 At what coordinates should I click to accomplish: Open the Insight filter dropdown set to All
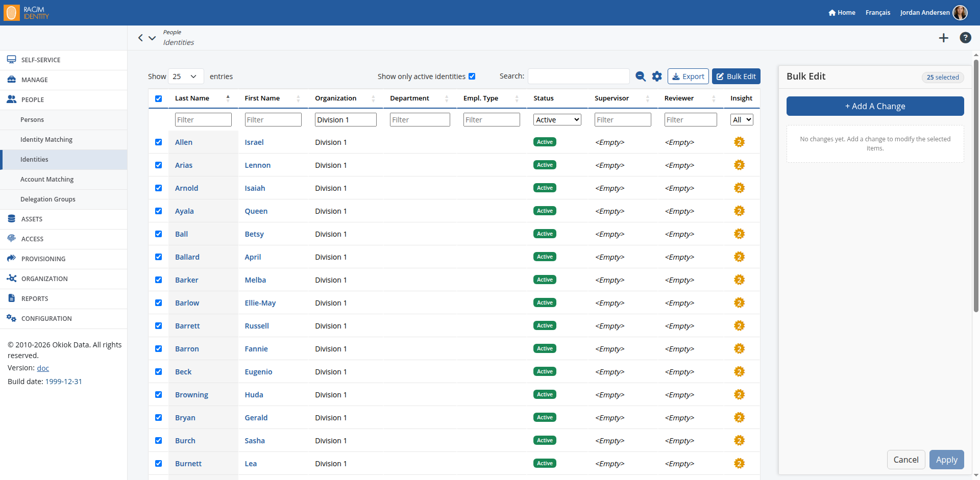click(742, 120)
